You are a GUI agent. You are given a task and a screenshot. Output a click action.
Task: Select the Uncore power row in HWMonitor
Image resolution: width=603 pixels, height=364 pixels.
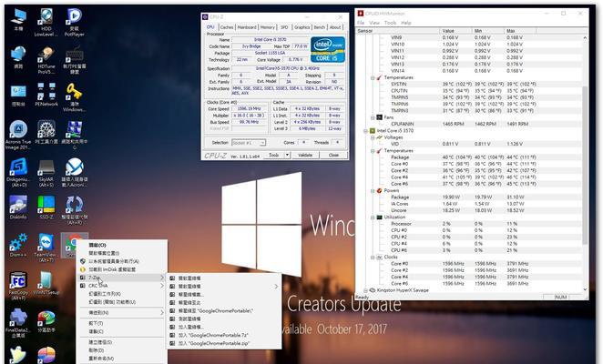[x=469, y=210]
